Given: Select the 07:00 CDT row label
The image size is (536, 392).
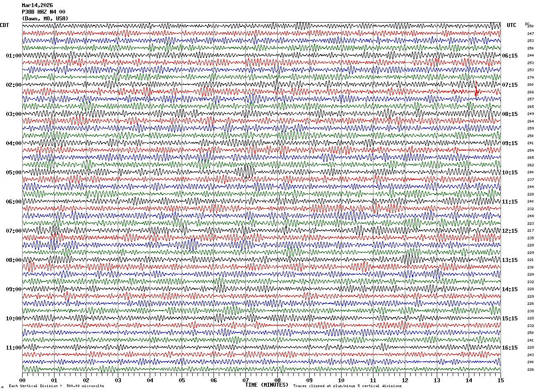Looking at the screenshot, I should [13, 231].
